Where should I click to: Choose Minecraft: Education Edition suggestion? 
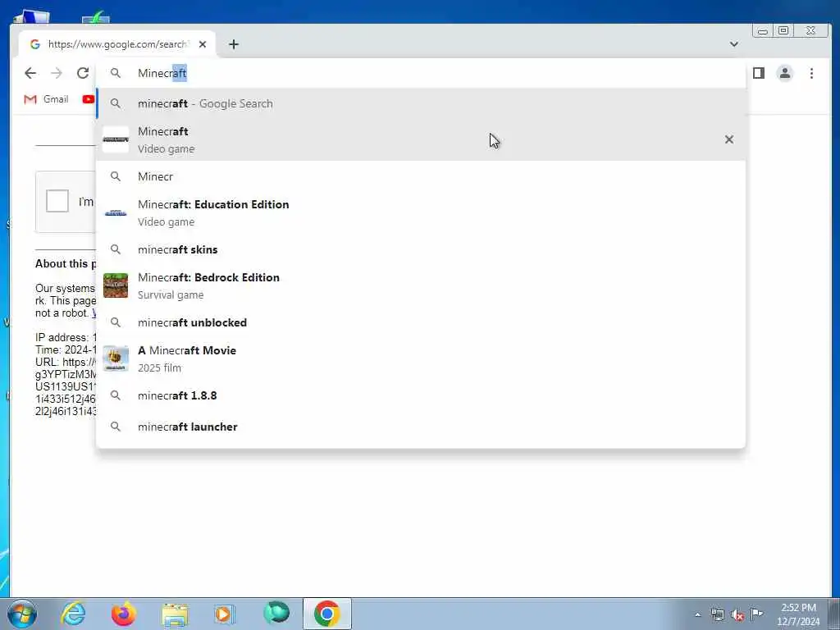(x=421, y=212)
